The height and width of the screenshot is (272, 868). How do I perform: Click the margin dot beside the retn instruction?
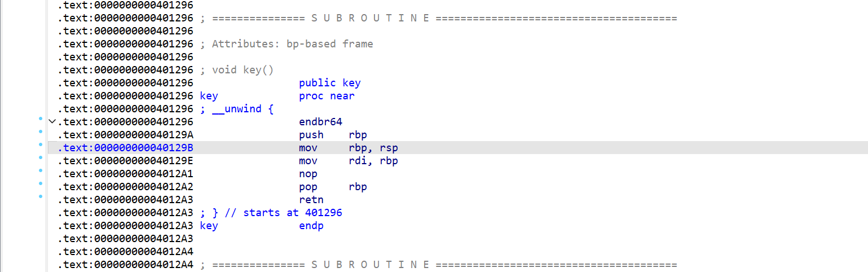pyautogui.click(x=40, y=197)
